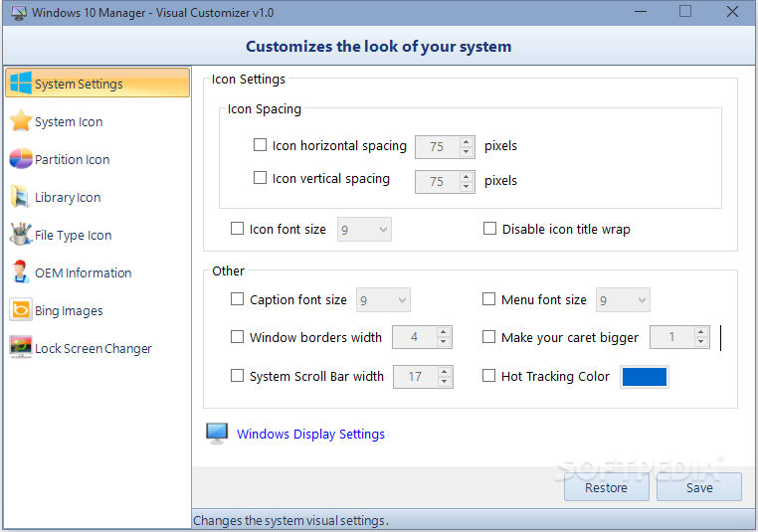Viewport: 758px width, 532px height.
Task: Increase icon horizontal spacing with up arrow
Action: pos(466,141)
